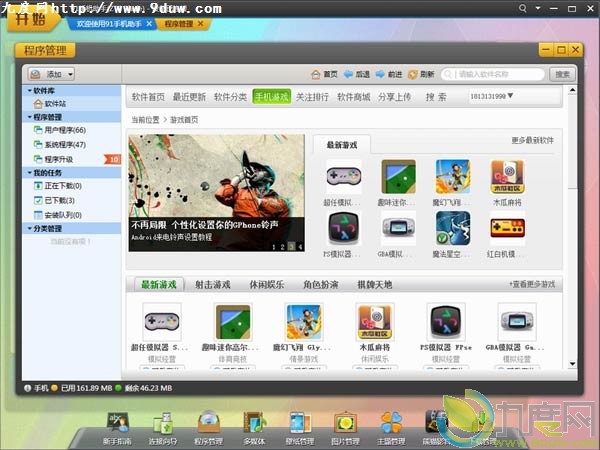
Task: Select 棋牌天地 category tab
Action: pos(375,285)
